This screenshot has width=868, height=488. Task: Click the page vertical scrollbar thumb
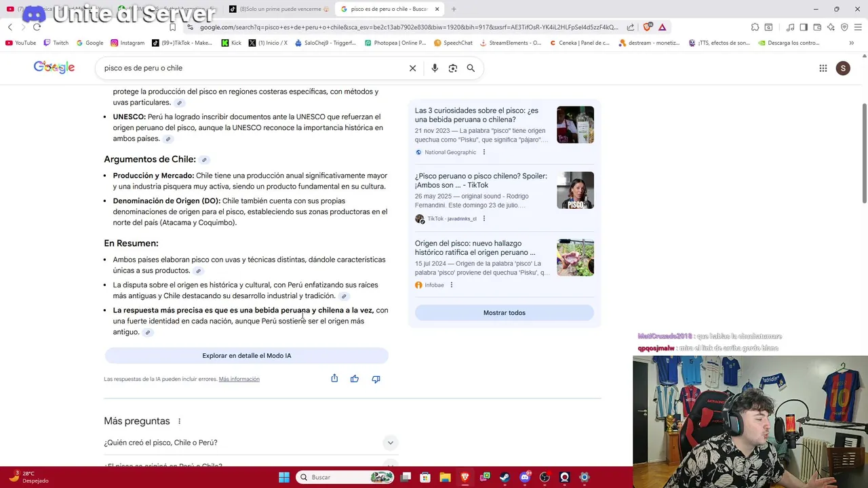click(x=864, y=152)
